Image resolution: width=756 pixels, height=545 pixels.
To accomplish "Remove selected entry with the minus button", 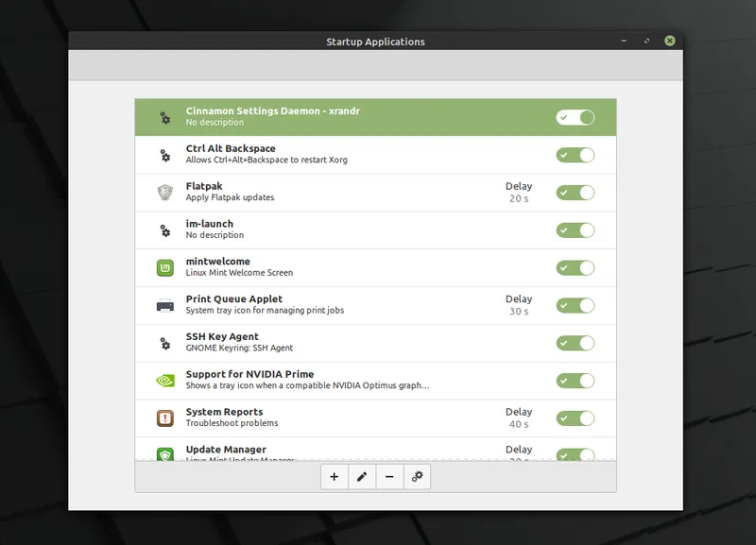I will coord(389,477).
